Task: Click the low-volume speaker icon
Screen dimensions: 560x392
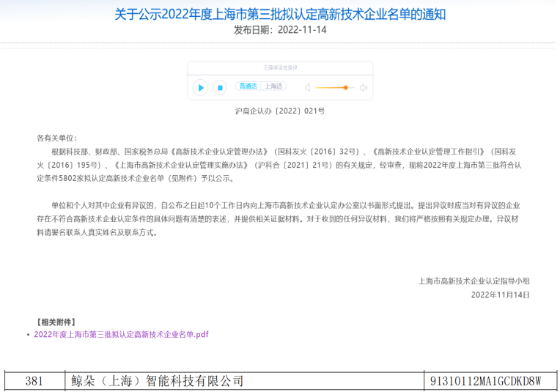Action: 308,87
